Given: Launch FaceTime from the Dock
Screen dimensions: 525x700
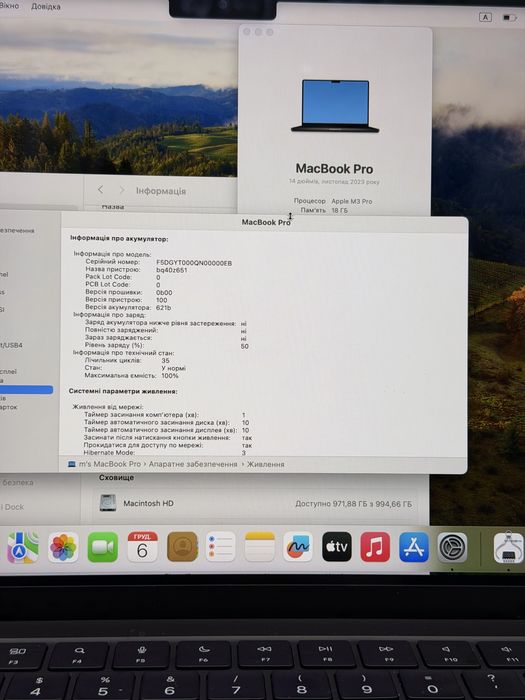Looking at the screenshot, I should point(103,547).
